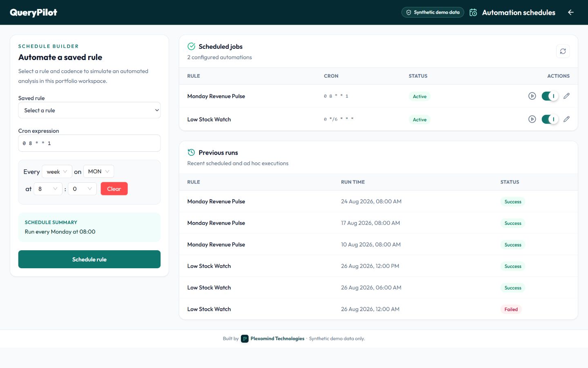Viewport: 588px width, 368px height.
Task: Open the Saved rule dropdown
Action: (x=89, y=110)
